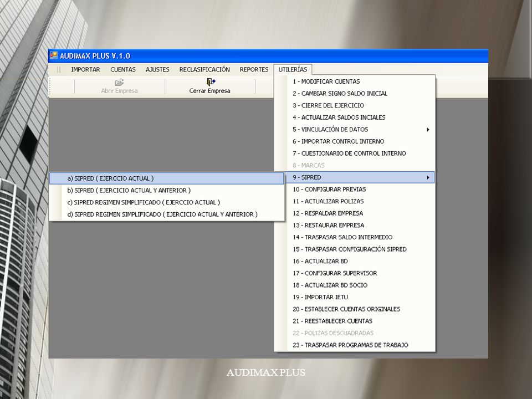
Task: Click the Cerrar Empresa door icon
Action: (x=211, y=82)
